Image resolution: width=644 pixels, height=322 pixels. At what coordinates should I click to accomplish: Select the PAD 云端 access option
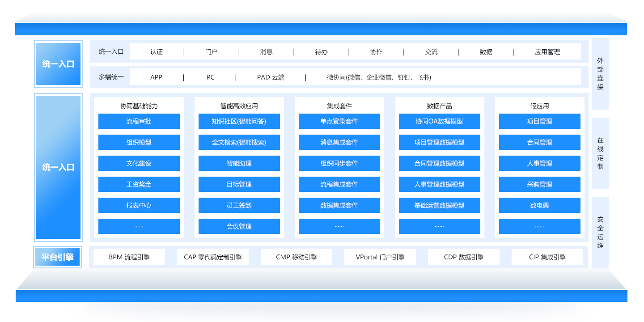click(x=272, y=77)
